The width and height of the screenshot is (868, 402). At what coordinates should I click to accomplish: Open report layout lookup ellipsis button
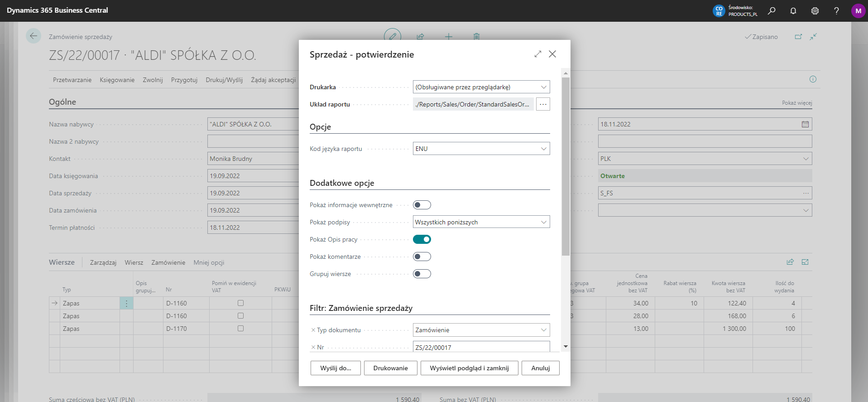tap(543, 104)
